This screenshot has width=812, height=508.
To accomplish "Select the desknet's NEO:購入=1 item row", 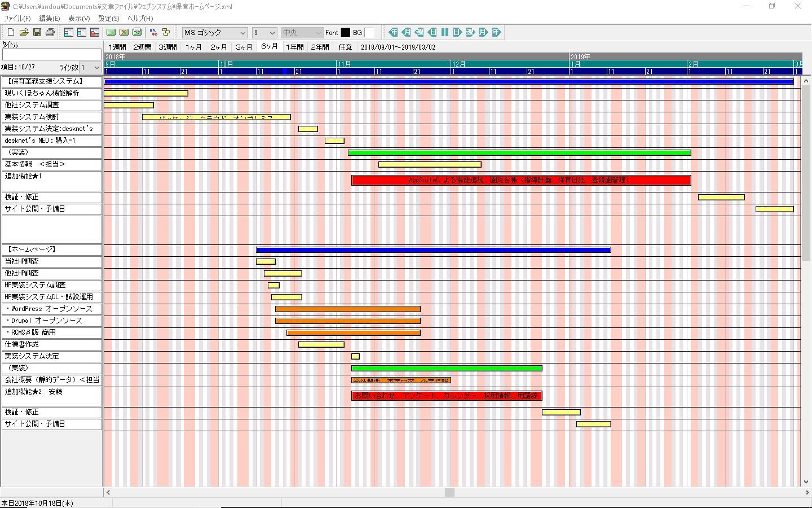I will click(x=52, y=141).
